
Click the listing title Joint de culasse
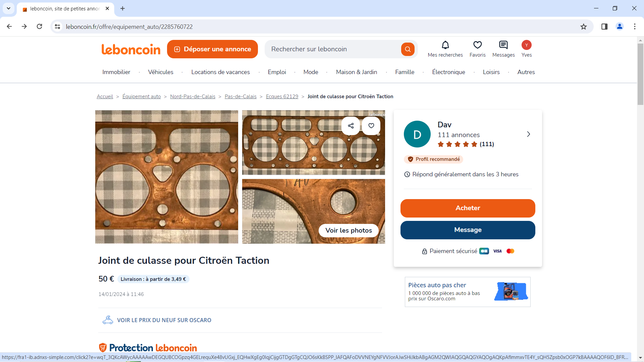click(x=183, y=260)
